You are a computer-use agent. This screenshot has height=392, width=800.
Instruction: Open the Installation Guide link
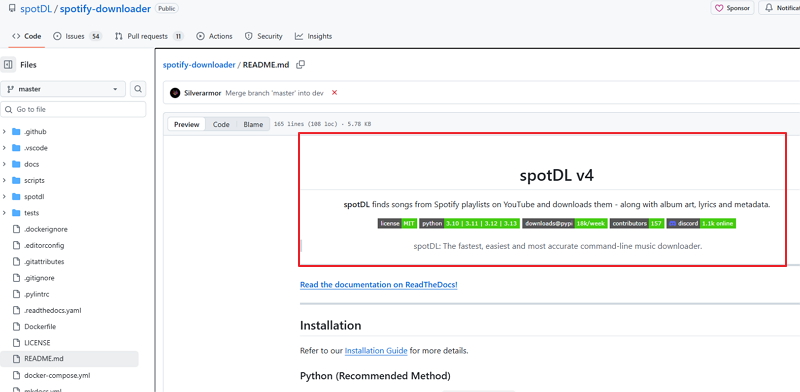376,351
